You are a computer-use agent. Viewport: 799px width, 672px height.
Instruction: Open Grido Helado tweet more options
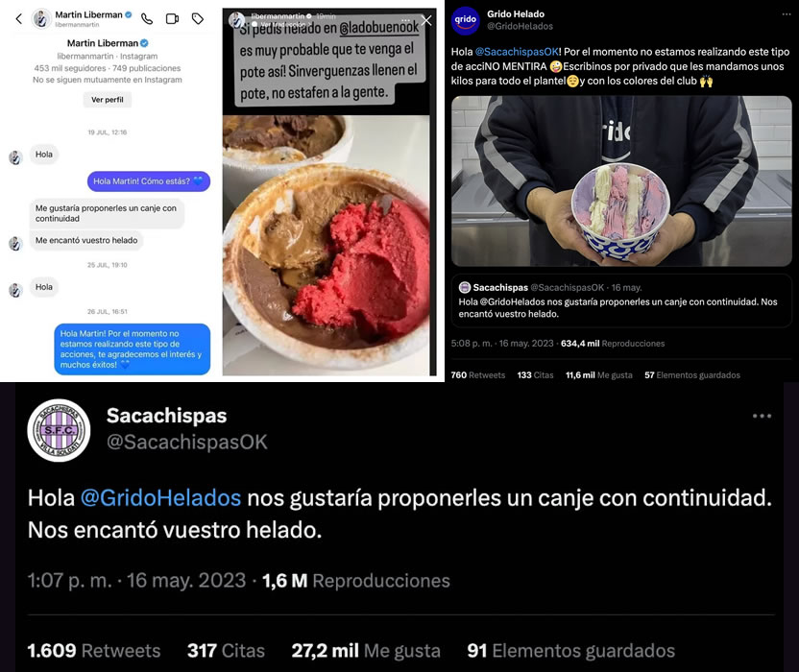[787, 14]
